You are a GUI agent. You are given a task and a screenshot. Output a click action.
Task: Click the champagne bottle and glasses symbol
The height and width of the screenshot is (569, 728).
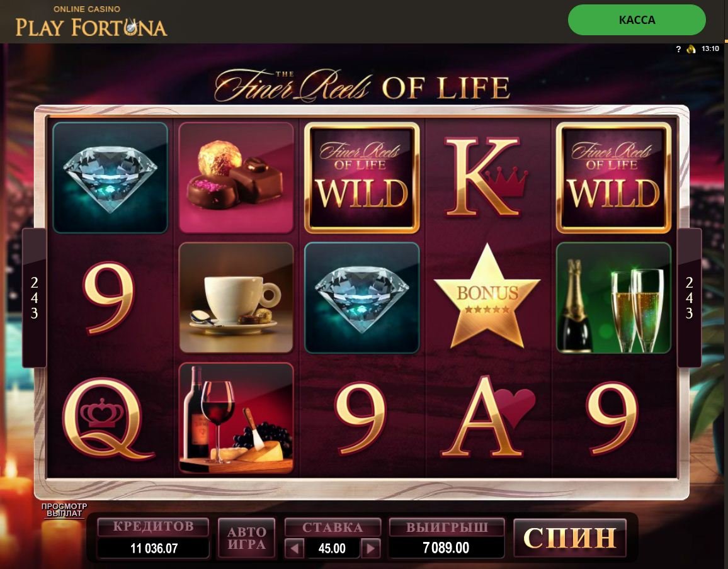click(x=613, y=298)
